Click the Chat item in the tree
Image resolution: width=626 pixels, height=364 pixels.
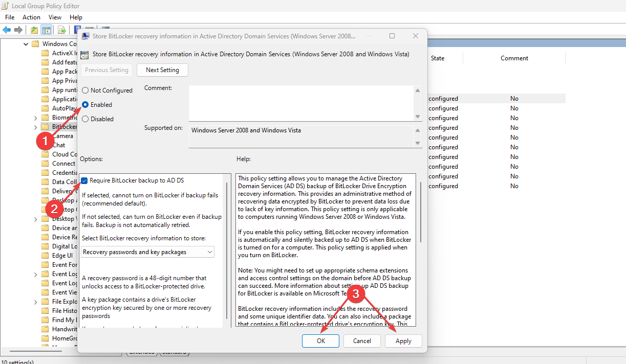pos(59,145)
